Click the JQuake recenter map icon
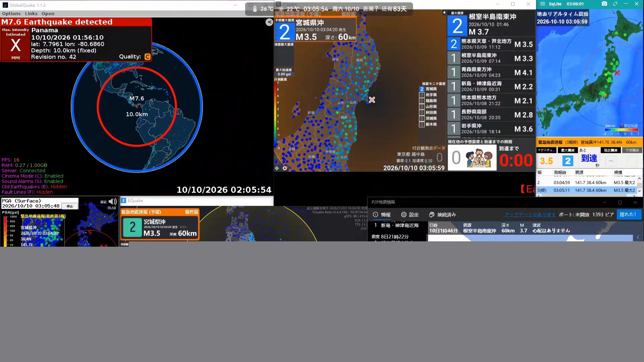Image resolution: width=644 pixels, height=362 pixels. click(277, 168)
